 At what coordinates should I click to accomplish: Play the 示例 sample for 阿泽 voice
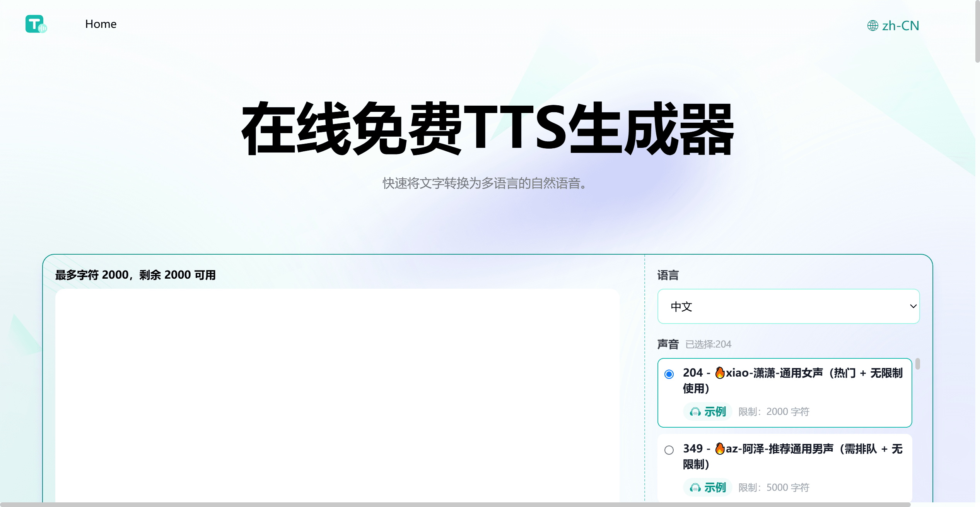707,488
